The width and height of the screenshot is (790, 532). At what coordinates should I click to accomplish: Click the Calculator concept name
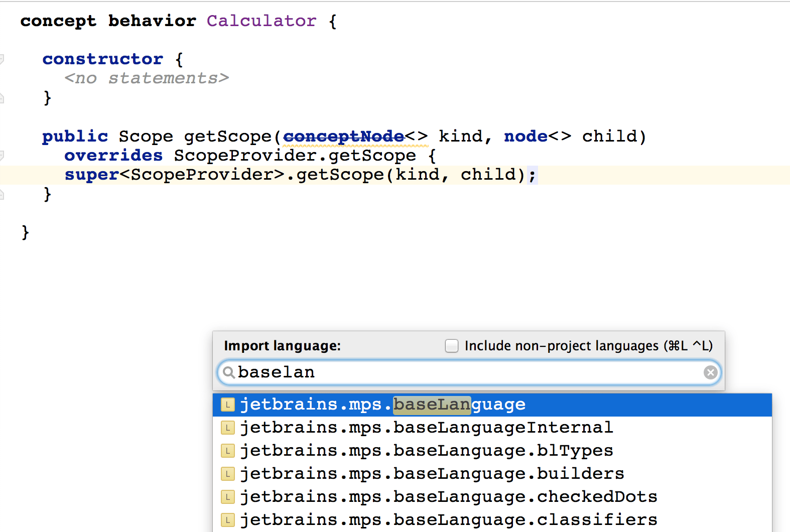pyautogui.click(x=261, y=21)
